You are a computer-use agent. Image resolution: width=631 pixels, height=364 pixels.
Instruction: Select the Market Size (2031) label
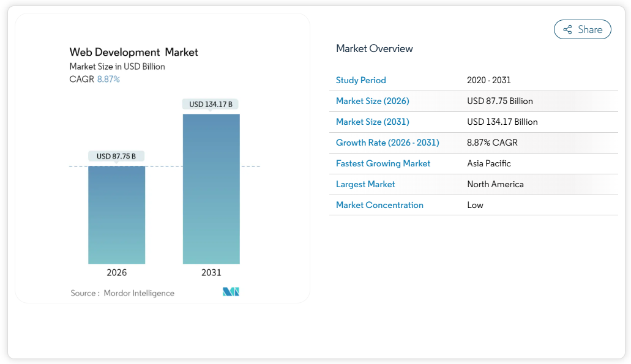(372, 122)
